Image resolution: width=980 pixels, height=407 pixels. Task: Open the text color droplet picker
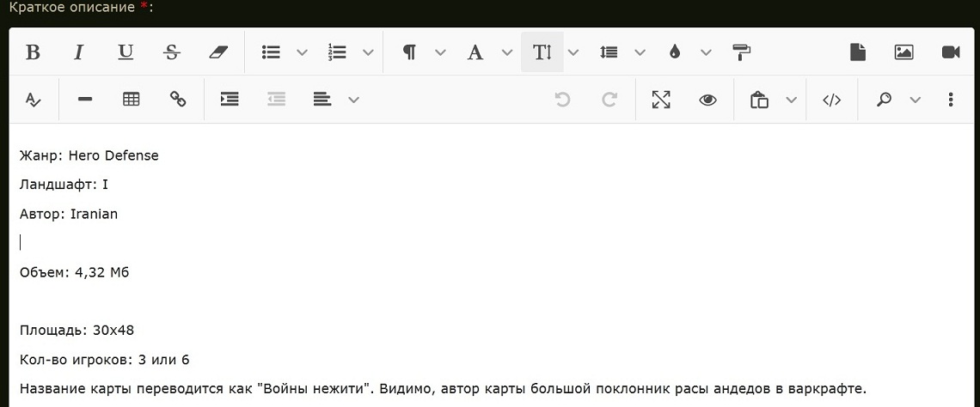(x=675, y=52)
